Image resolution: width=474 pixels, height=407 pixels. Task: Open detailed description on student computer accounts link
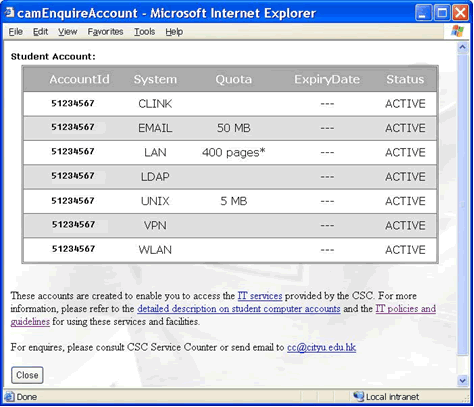coord(239,309)
